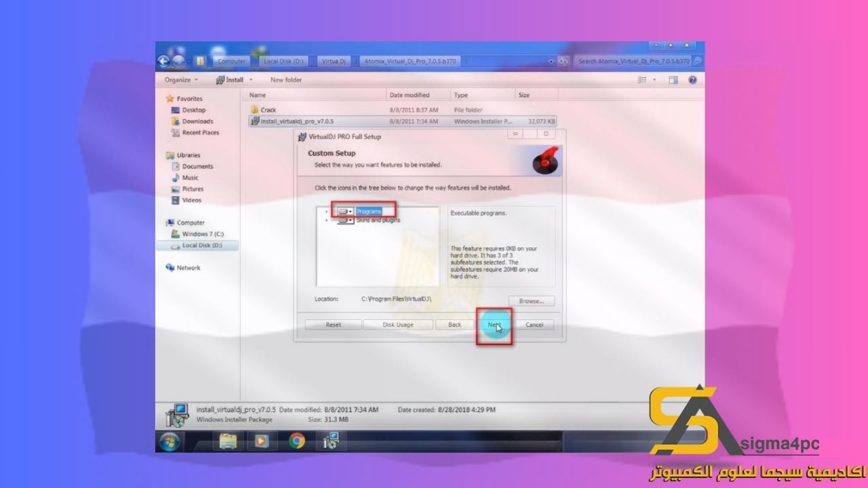Go back with Explorer's back arrow
868x488 pixels.
[x=163, y=62]
